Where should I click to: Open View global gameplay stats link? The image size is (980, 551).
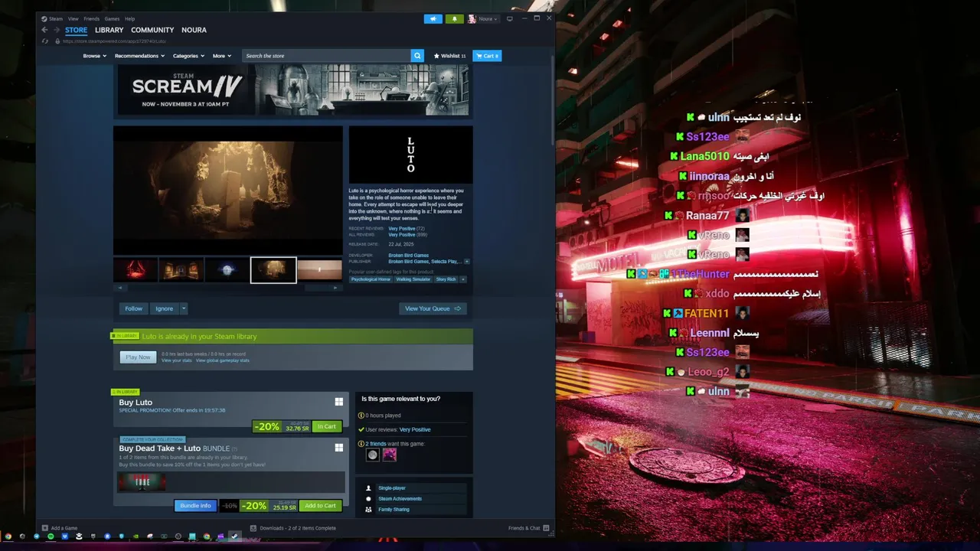point(223,360)
